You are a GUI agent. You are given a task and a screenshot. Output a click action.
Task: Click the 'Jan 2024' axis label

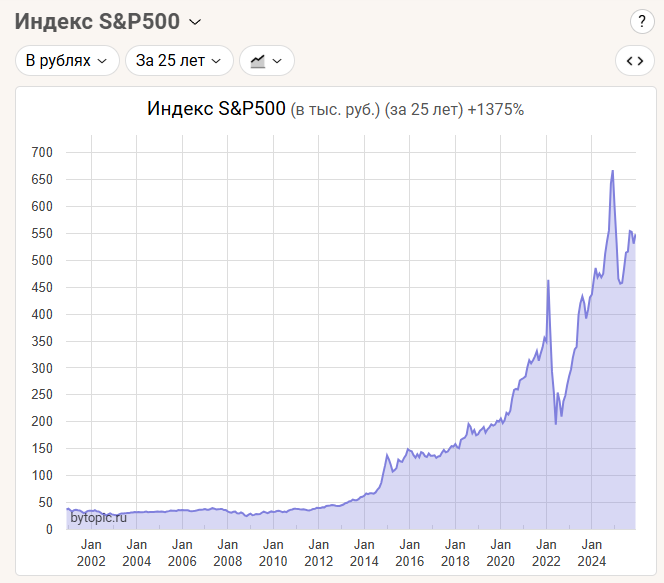pos(592,553)
